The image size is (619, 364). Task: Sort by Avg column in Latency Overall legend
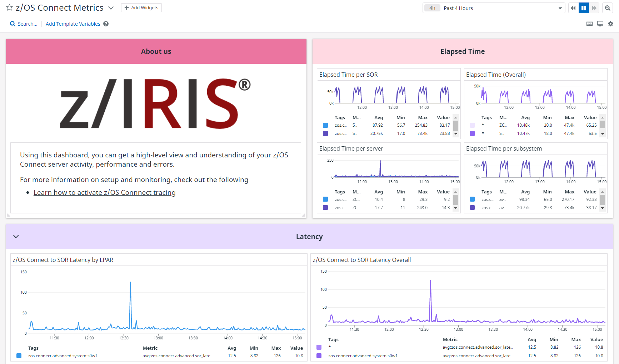532,339
